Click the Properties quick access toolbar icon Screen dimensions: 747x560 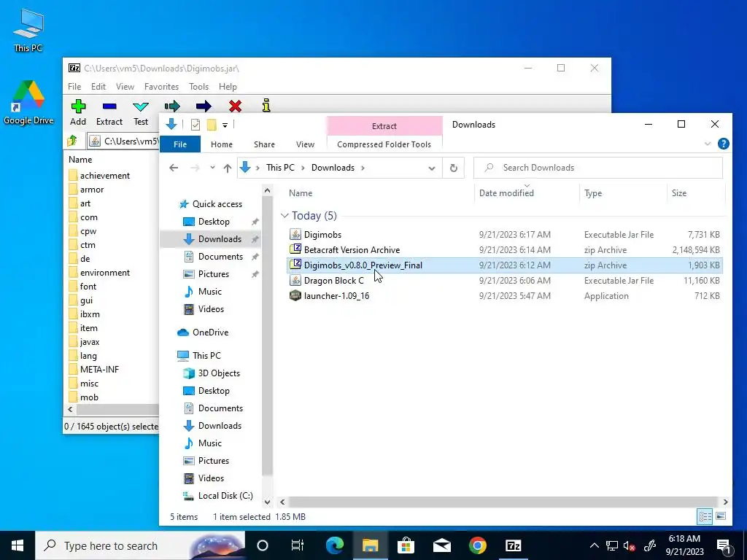pos(196,125)
